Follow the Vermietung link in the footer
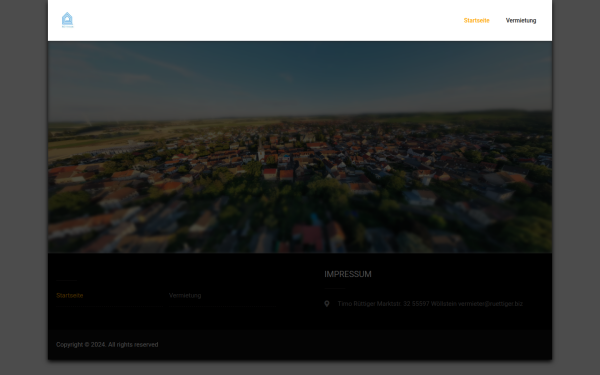The image size is (600, 375). tap(185, 295)
